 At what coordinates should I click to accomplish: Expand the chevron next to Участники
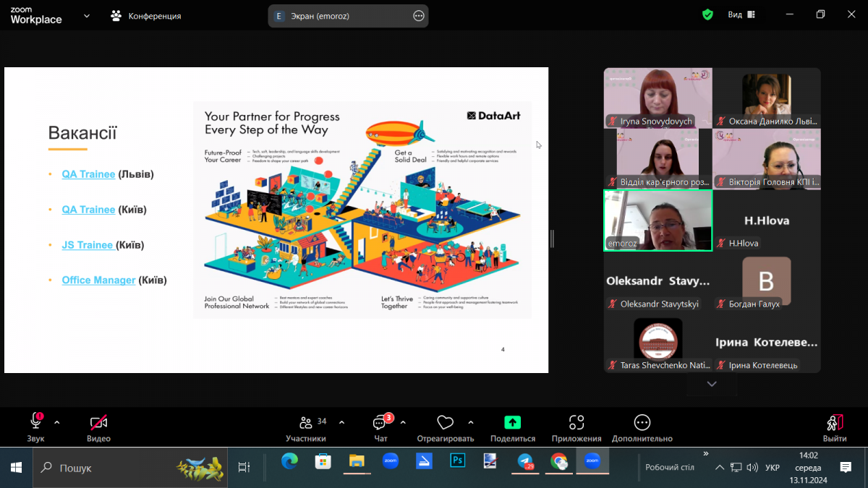[341, 422]
